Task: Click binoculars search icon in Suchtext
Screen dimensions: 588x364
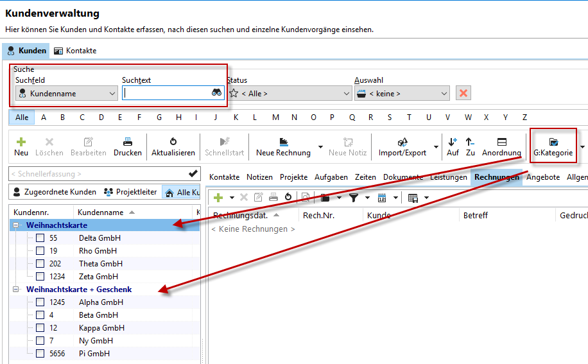Action: (x=216, y=93)
